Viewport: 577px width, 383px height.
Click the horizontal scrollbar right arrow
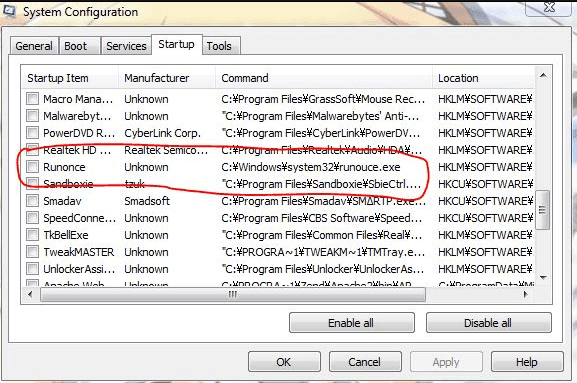(526, 294)
